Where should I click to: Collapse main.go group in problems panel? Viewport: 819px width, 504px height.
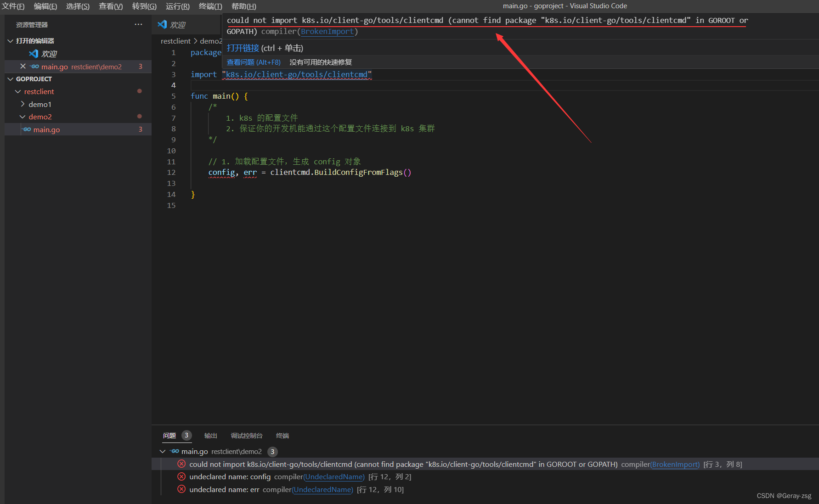163,452
